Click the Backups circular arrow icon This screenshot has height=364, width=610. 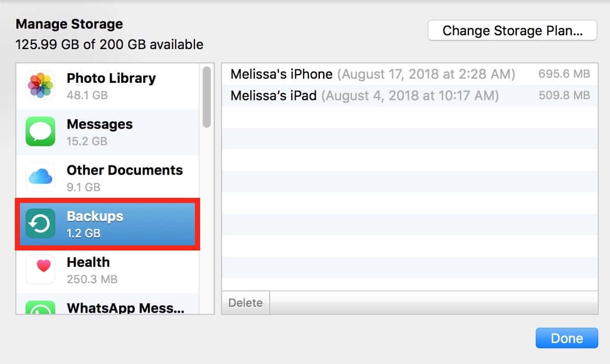40,224
